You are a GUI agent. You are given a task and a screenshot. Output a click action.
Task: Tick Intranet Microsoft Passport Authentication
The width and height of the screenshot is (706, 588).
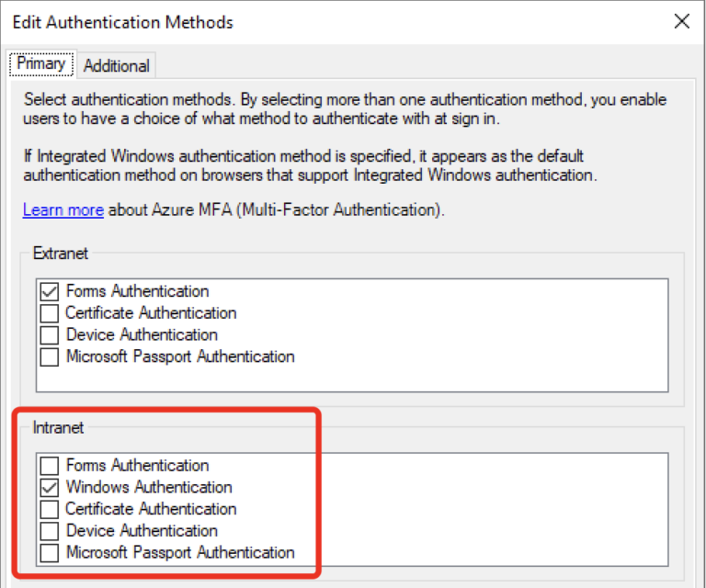click(x=49, y=553)
